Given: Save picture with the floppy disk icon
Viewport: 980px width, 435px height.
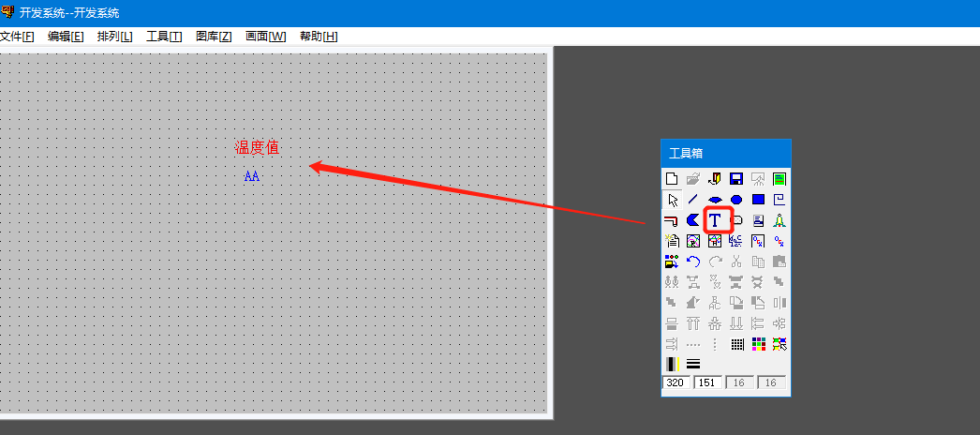Looking at the screenshot, I should (x=736, y=179).
